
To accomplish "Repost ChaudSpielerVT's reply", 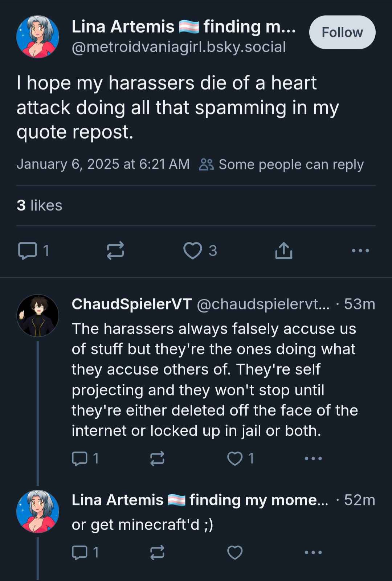I will click(x=157, y=458).
